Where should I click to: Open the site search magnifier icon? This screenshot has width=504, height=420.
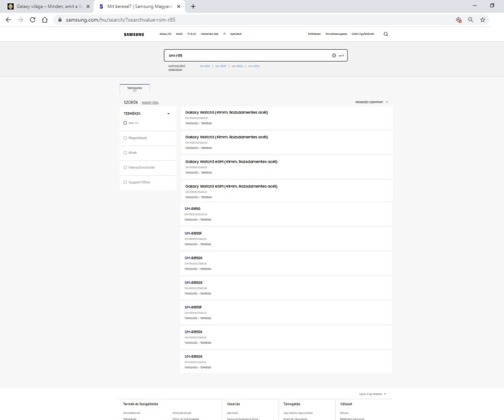point(385,34)
